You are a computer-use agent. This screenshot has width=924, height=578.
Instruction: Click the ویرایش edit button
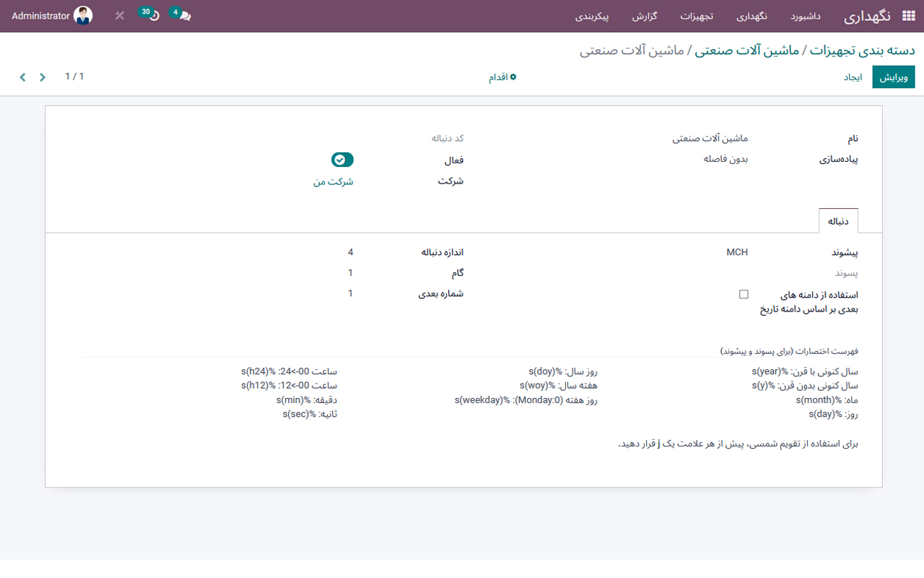(x=894, y=77)
